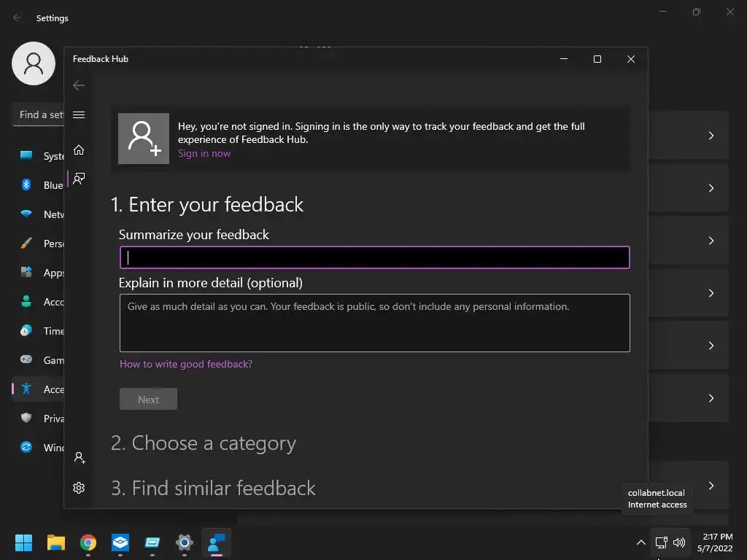Click Sign in now link
Screen dimensions: 747x560
[x=204, y=153]
